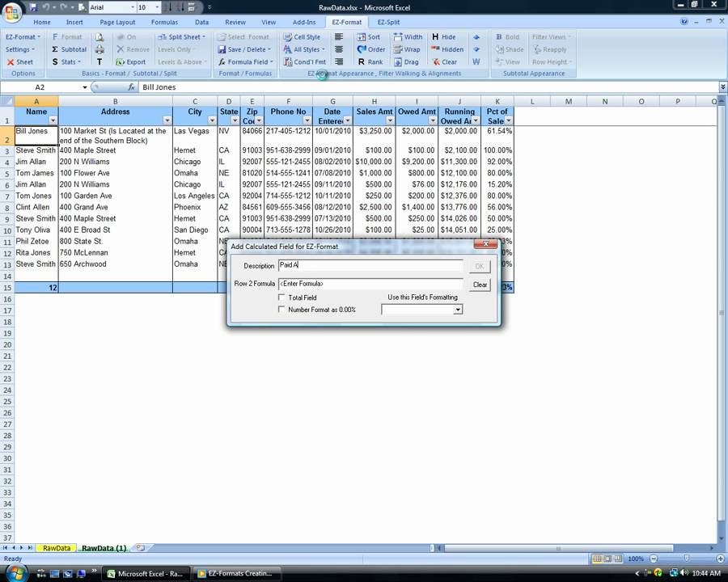This screenshot has height=582, width=728.
Task: Click the zoom slider handle
Action: click(x=687, y=559)
